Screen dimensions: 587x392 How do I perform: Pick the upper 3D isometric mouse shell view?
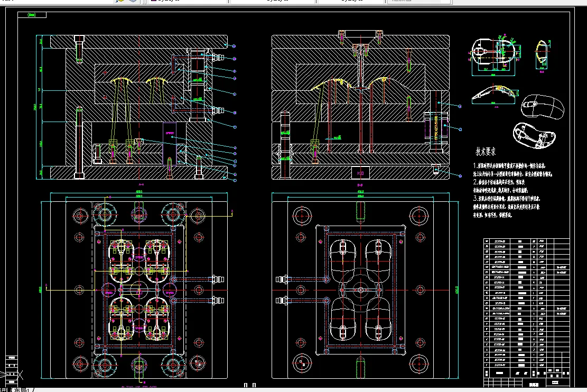542,107
